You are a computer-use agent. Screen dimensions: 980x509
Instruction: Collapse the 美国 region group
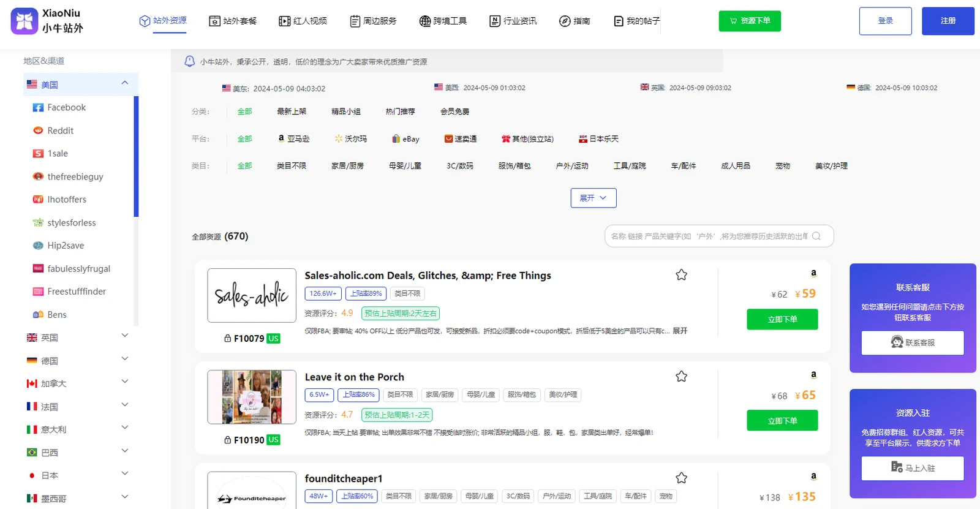pos(125,83)
